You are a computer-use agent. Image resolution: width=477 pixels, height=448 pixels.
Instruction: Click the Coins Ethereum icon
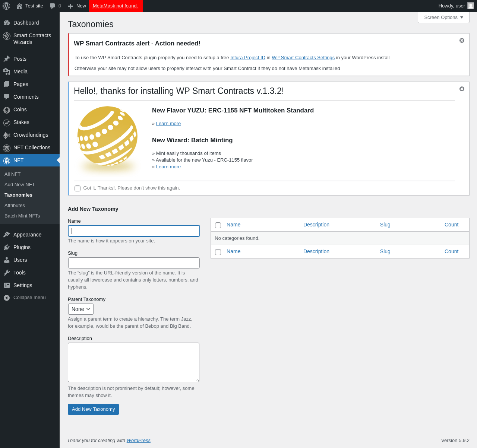(x=7, y=110)
